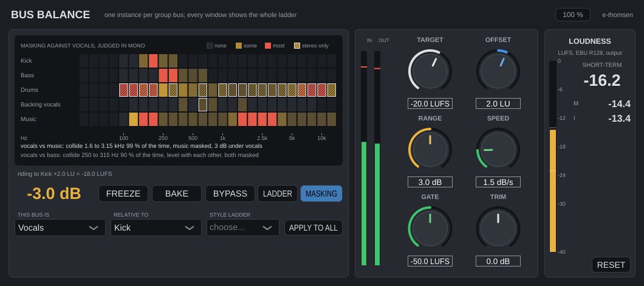Click the RANGE knob
This screenshot has height=286, width=644.
coord(430,148)
